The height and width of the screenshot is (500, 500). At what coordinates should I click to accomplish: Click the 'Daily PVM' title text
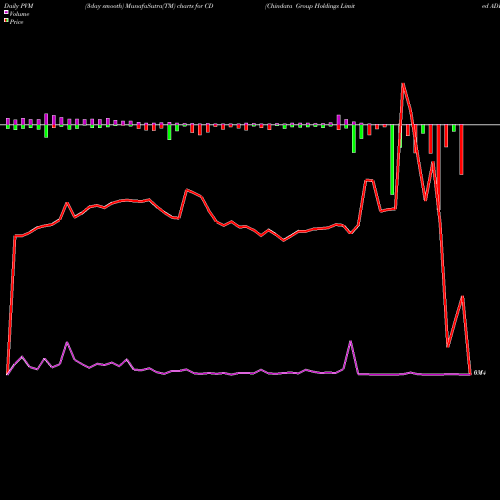tap(19, 6)
